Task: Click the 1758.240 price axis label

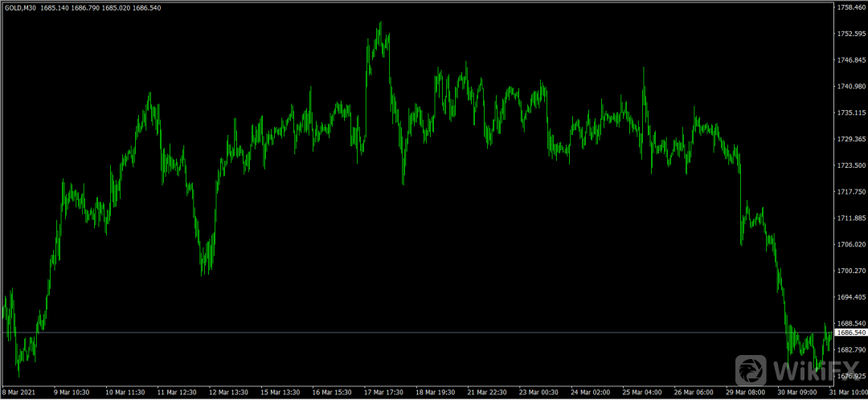Action: [x=851, y=7]
